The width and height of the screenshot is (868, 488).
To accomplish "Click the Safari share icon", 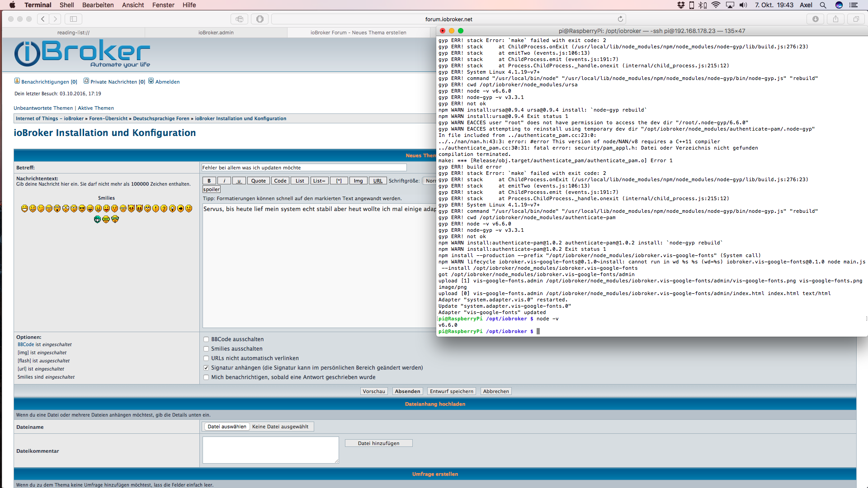I will 835,19.
